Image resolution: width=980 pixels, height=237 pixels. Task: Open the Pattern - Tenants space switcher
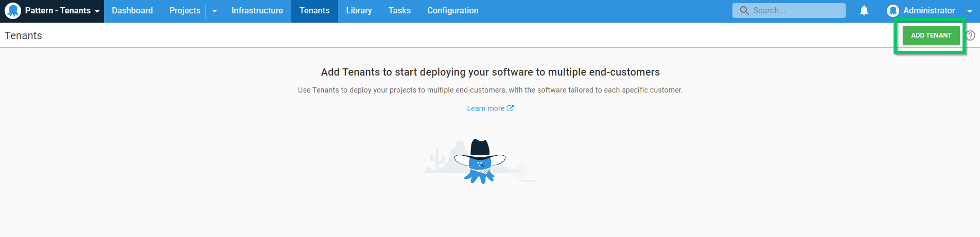[62, 11]
